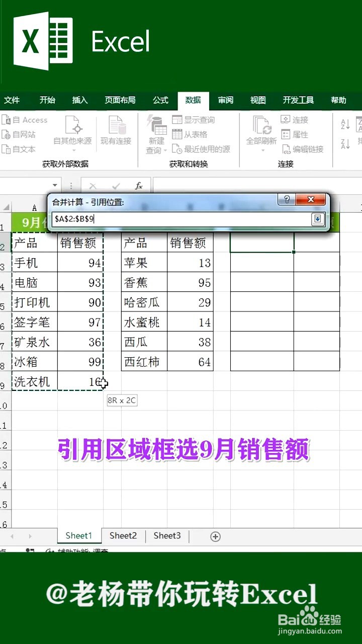The image size is (362, 644).
Task: Select the value 64 cell
Action: [x=191, y=361]
